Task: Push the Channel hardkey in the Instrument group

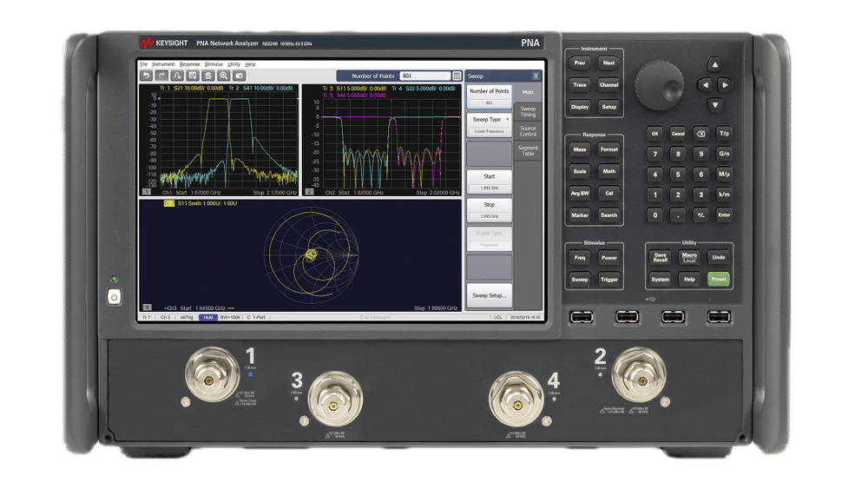Action: click(x=609, y=85)
